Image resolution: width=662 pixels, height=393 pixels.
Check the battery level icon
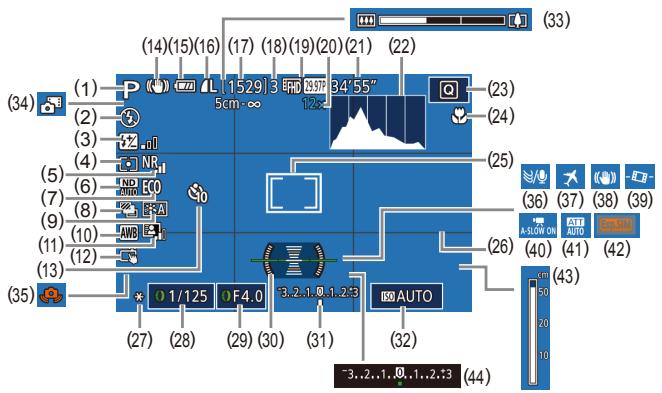tap(184, 87)
